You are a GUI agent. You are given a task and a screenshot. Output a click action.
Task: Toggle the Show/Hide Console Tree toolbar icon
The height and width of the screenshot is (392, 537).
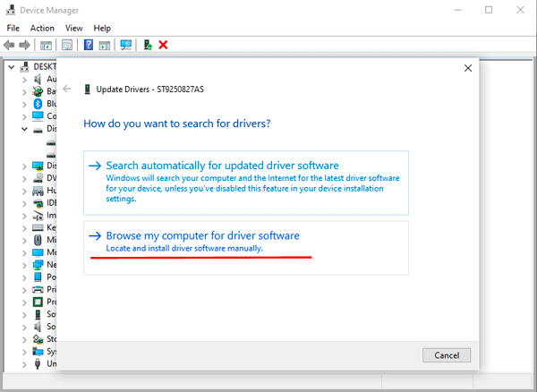click(46, 45)
